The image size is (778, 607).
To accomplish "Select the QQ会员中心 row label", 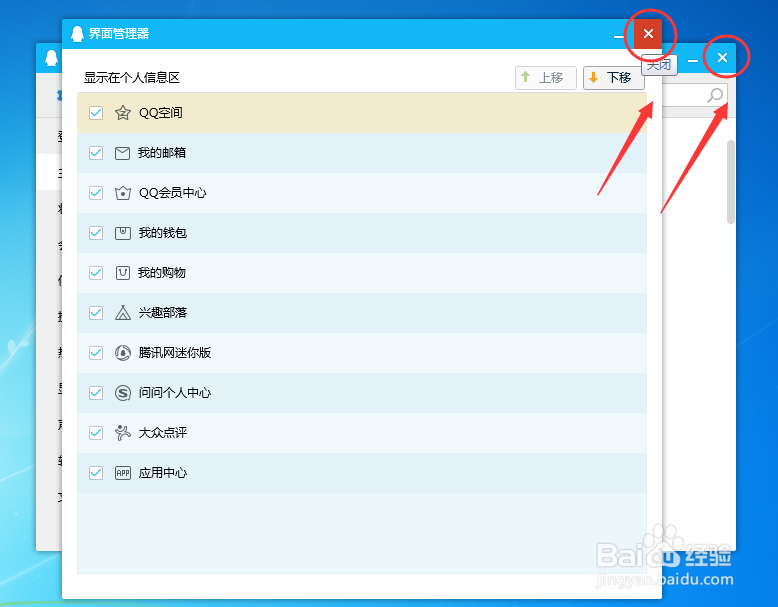I will click(x=173, y=193).
